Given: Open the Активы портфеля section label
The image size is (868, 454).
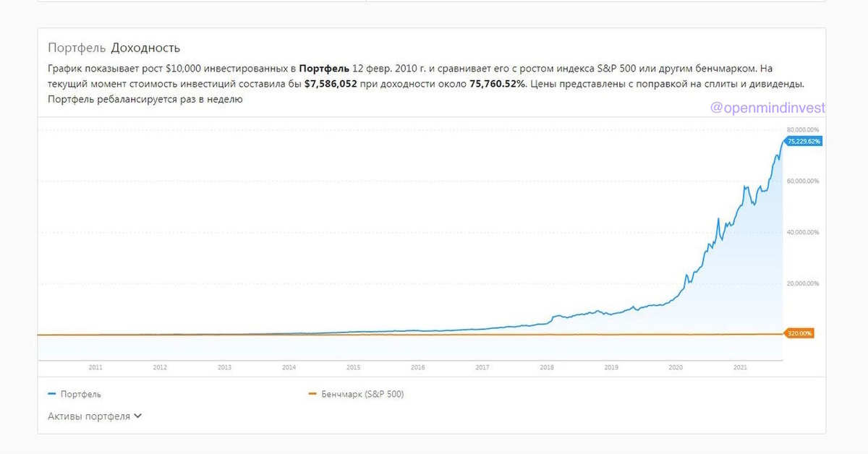Looking at the screenshot, I should [x=89, y=416].
